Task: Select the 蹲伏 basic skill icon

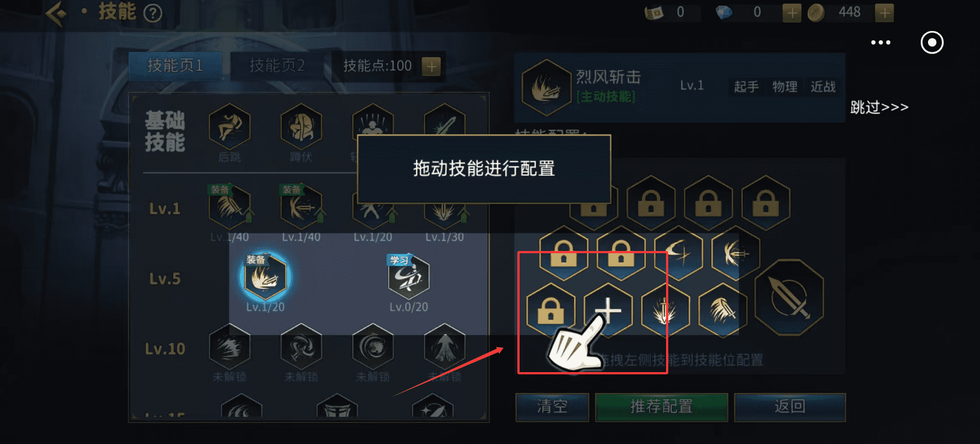Action: (x=301, y=127)
